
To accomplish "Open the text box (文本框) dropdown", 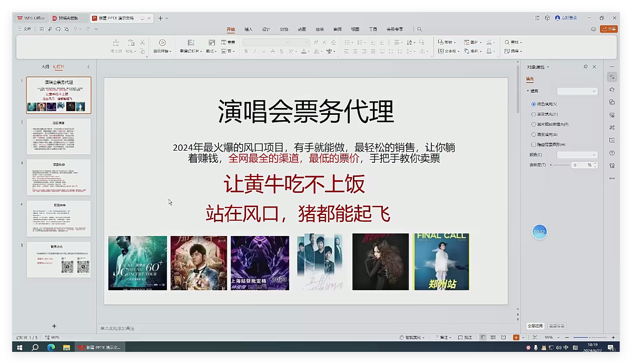I will pyautogui.click(x=448, y=51).
